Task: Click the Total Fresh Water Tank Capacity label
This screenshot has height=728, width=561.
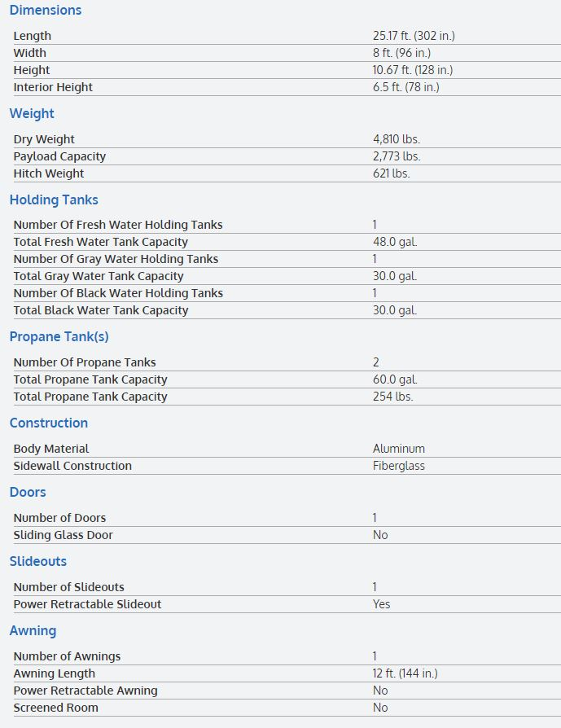Action: coord(100,242)
